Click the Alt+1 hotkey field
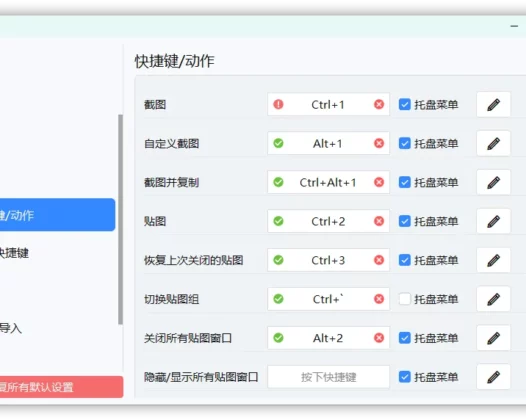The image size is (526, 420). coord(328,143)
